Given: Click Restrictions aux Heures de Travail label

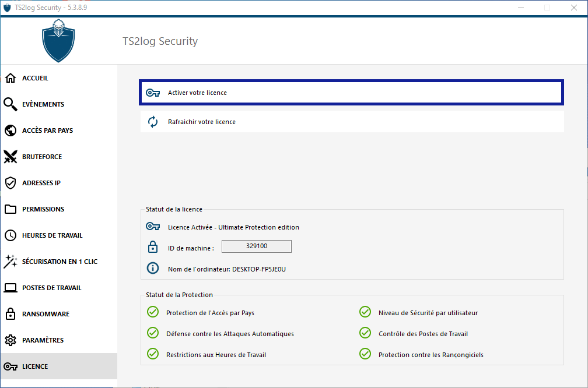Looking at the screenshot, I should tap(216, 355).
